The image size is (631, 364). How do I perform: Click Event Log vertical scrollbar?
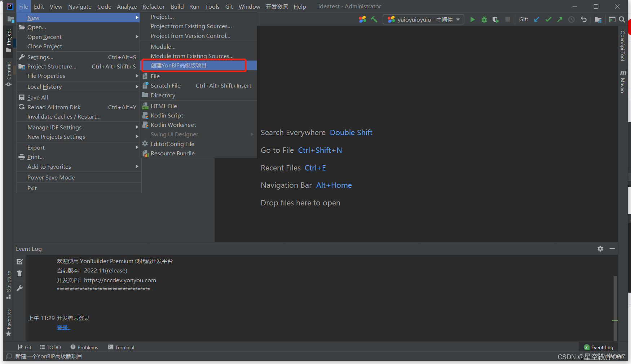pos(615,308)
